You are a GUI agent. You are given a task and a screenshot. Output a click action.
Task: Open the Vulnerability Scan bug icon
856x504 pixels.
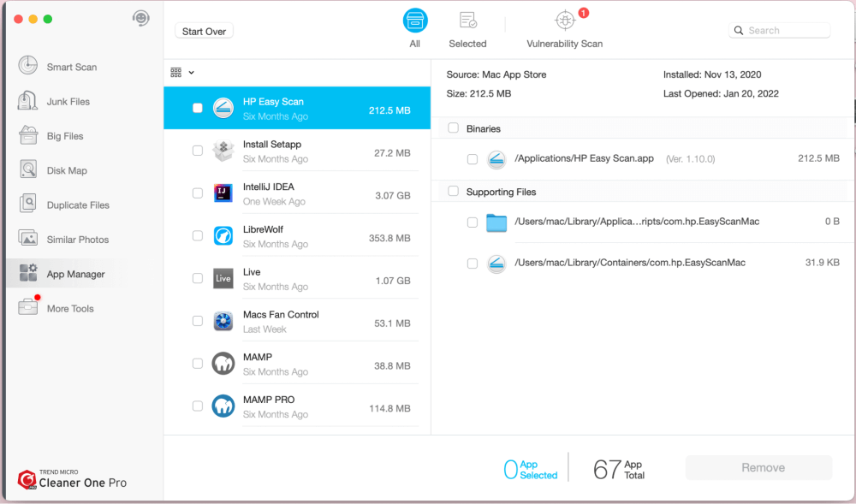point(565,21)
